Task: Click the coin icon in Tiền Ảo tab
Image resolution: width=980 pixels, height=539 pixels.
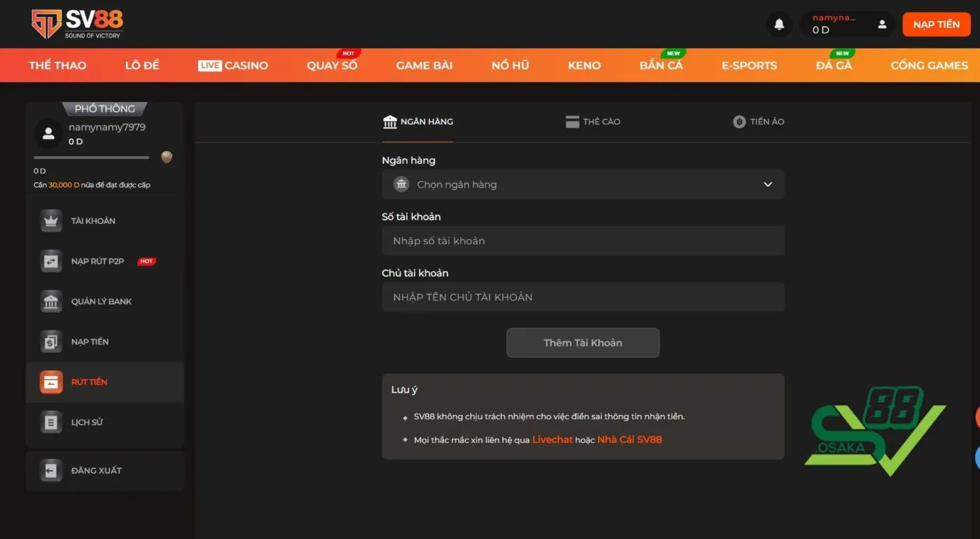Action: [x=739, y=122]
